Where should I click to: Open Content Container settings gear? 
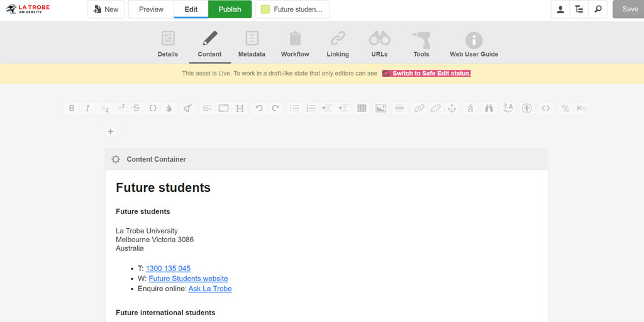click(x=116, y=160)
